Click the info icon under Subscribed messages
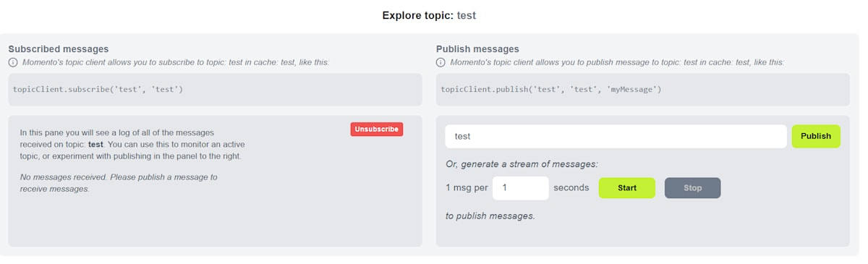The height and width of the screenshot is (264, 868). (x=13, y=62)
